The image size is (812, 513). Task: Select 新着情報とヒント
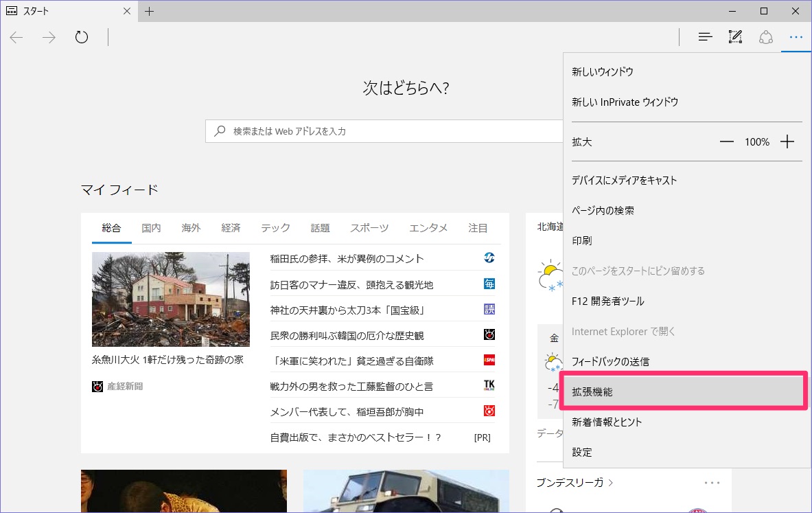(x=686, y=422)
